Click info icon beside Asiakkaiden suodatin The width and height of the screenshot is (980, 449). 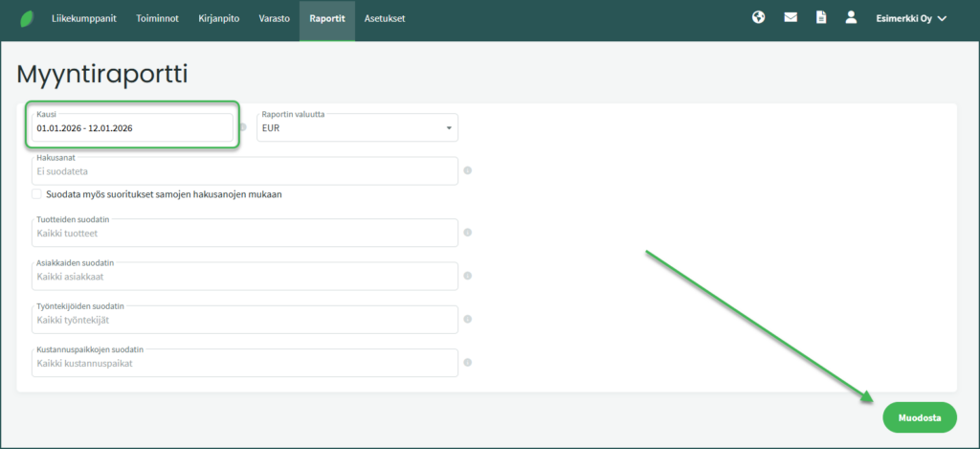(468, 276)
